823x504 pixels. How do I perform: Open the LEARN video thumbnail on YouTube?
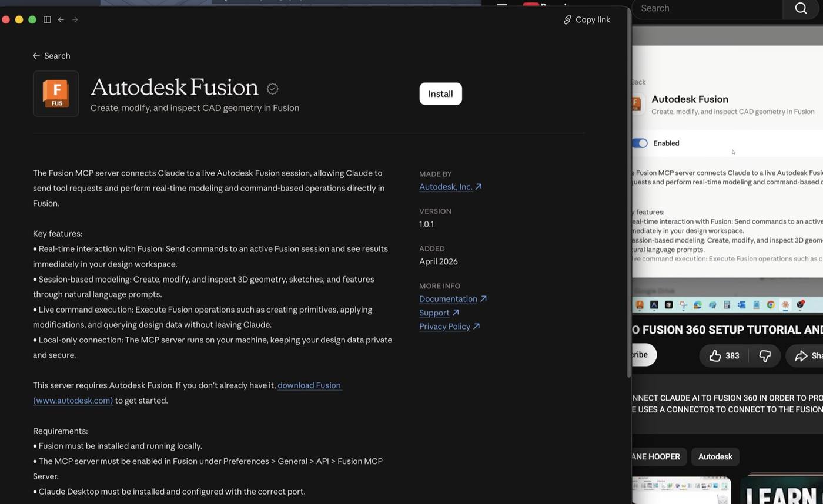781,490
